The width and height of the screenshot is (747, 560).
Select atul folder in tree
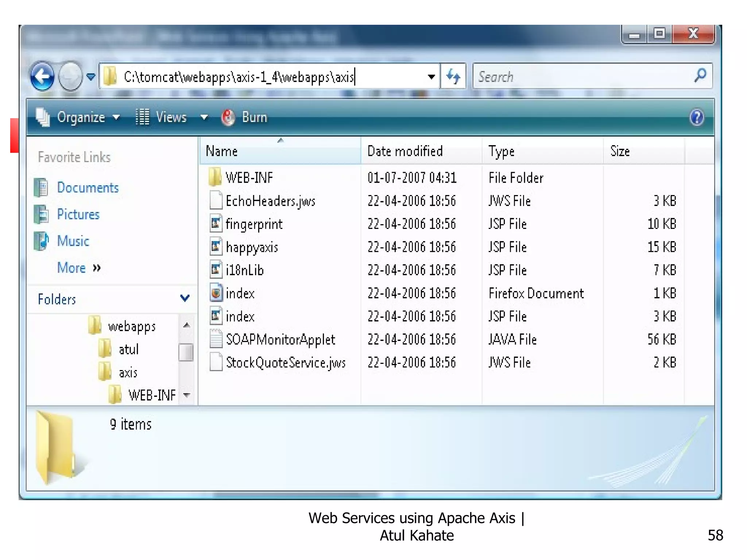coord(129,349)
